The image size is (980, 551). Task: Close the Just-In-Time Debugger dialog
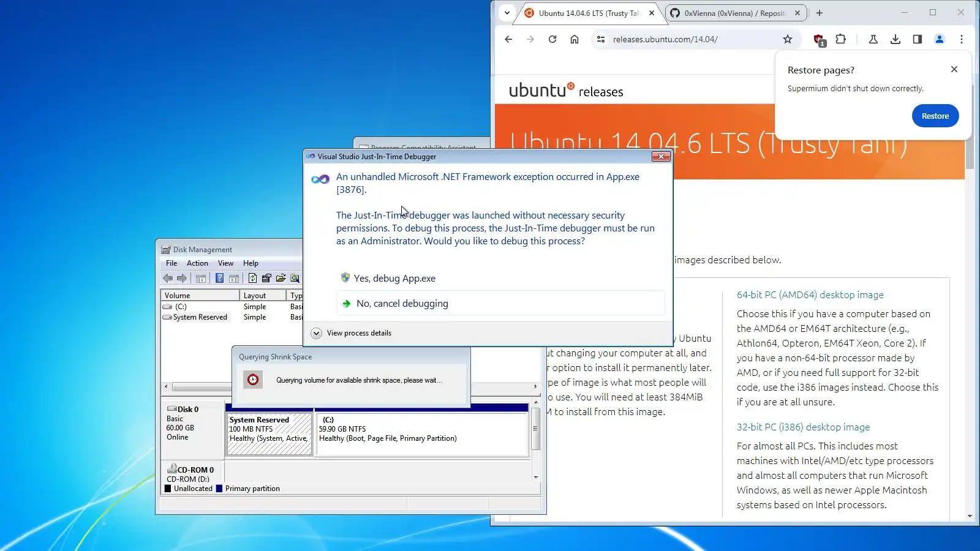click(661, 157)
